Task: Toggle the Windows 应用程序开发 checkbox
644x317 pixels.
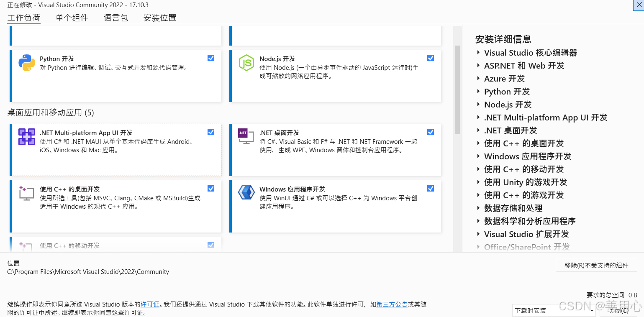Action: 431,189
